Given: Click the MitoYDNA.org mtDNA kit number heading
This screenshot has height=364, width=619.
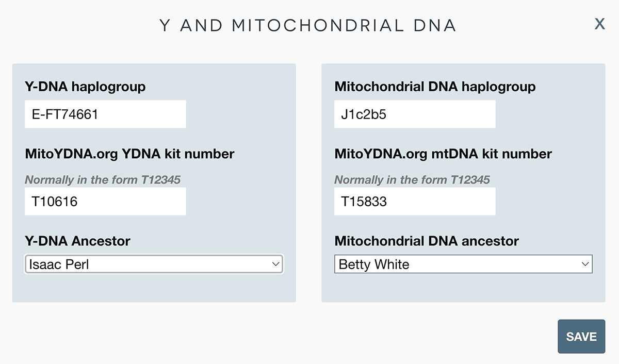Looking at the screenshot, I should pos(443,154).
